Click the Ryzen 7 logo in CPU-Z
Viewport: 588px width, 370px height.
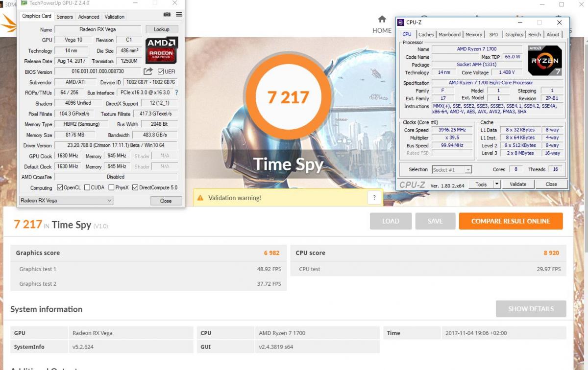(x=545, y=60)
